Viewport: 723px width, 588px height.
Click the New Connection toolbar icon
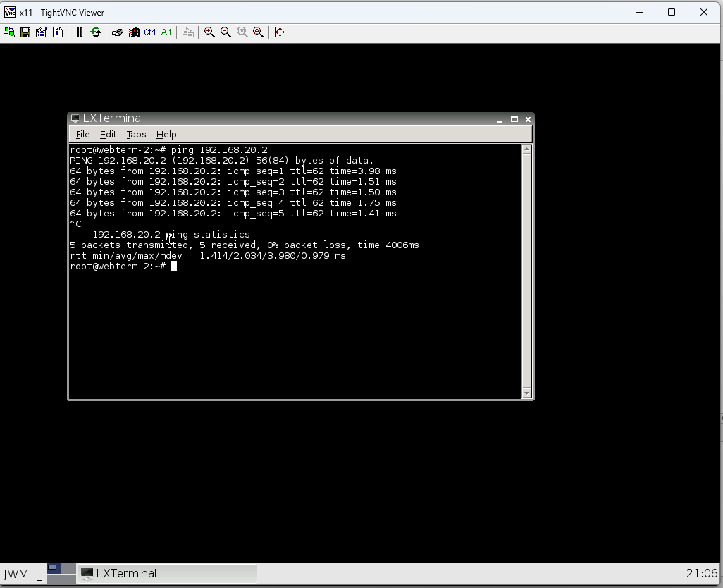(x=9, y=32)
